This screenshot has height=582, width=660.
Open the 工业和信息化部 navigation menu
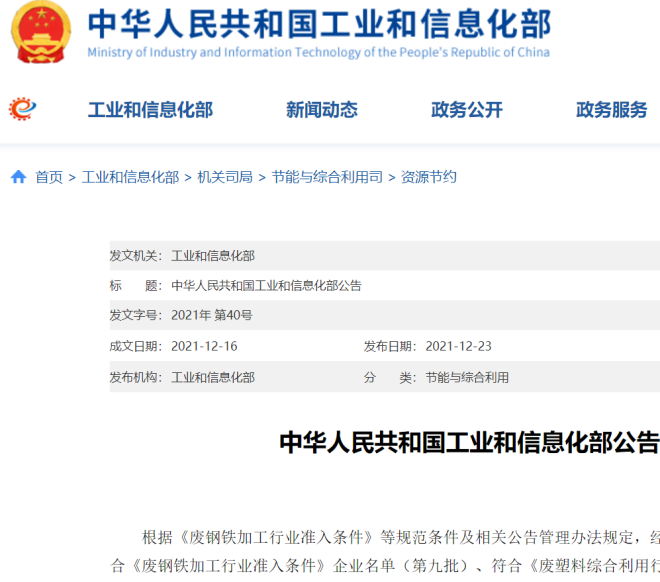[x=150, y=110]
